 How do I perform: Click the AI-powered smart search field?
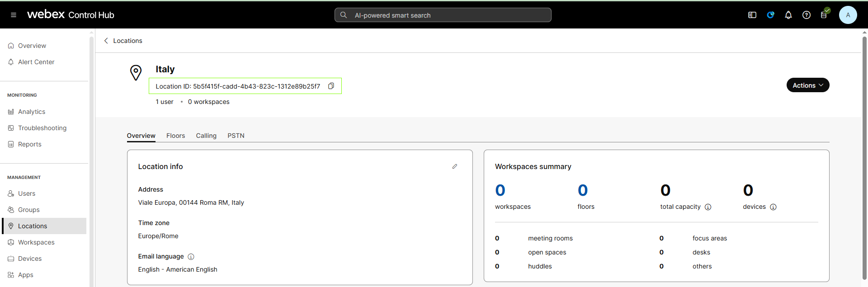coord(443,15)
